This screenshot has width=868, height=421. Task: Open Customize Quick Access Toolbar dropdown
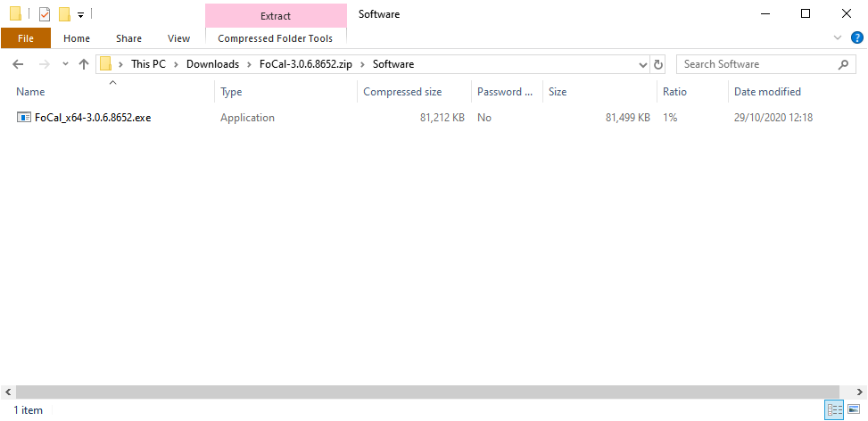tap(81, 15)
